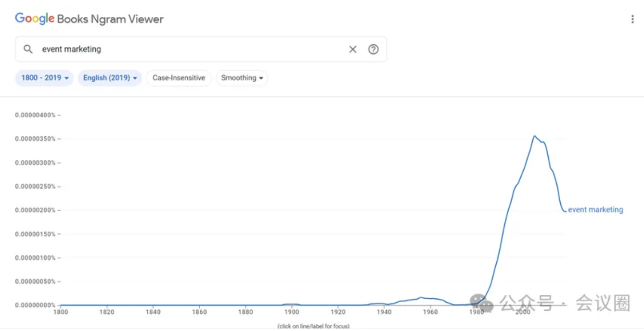
Task: Click the search magnifier icon
Action: click(x=28, y=49)
